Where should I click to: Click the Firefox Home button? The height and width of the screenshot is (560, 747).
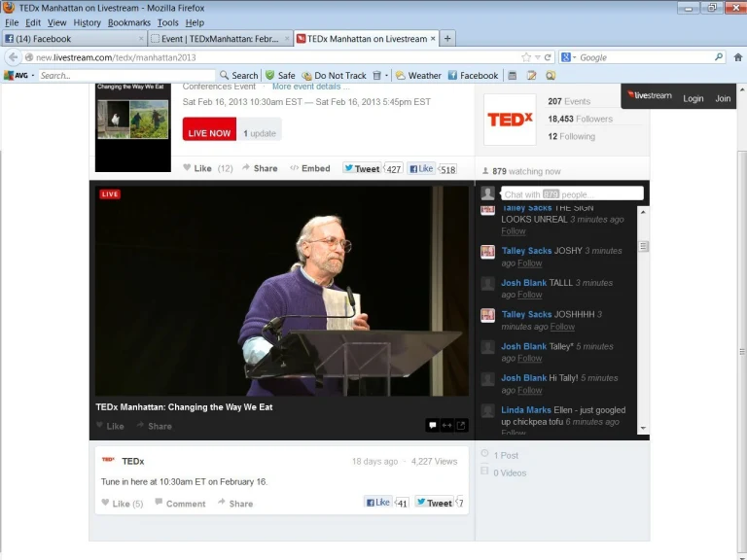tap(737, 57)
